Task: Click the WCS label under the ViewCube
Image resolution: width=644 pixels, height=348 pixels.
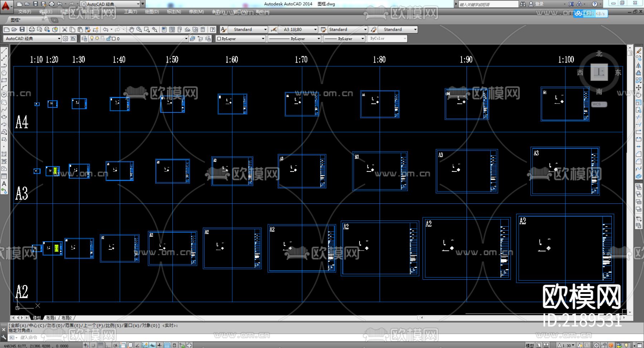Action: pyautogui.click(x=599, y=104)
